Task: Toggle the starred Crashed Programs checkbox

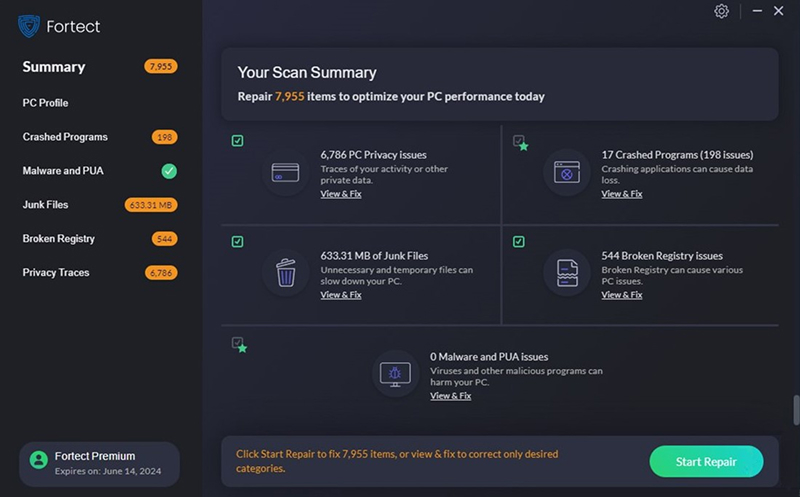Action: [518, 140]
